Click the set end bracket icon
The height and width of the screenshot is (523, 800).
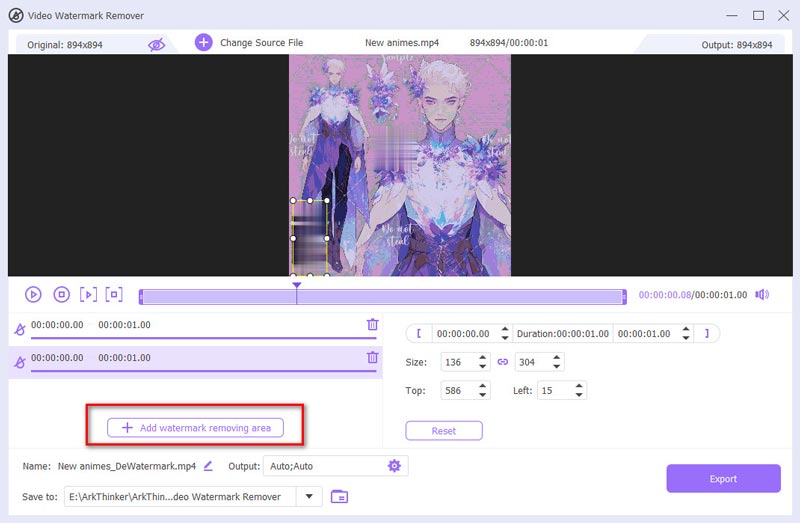tap(707, 334)
